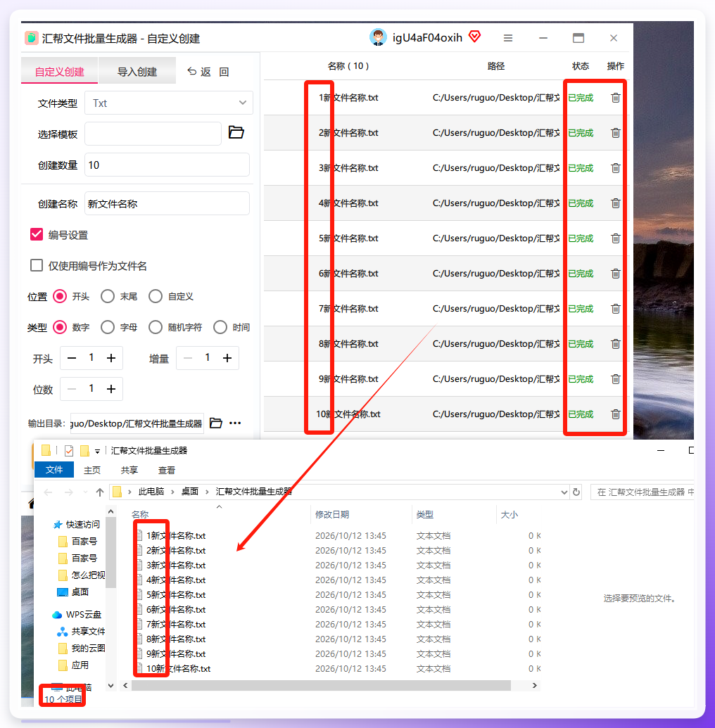Open the 文件类型 Txt dropdown
The image size is (715, 728).
(169, 103)
